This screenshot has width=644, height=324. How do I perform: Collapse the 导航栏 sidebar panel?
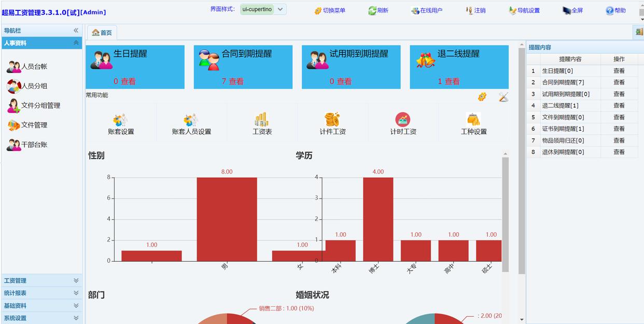[76, 31]
